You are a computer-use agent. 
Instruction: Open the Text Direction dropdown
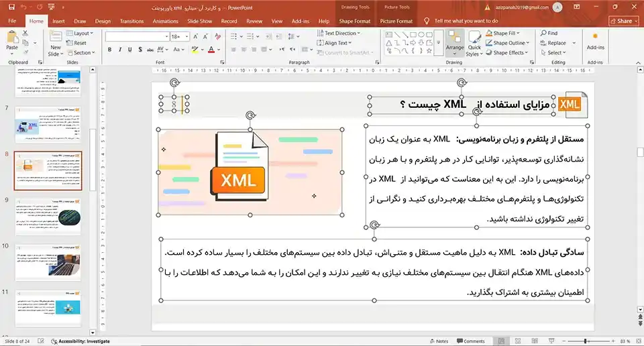[x=338, y=34]
